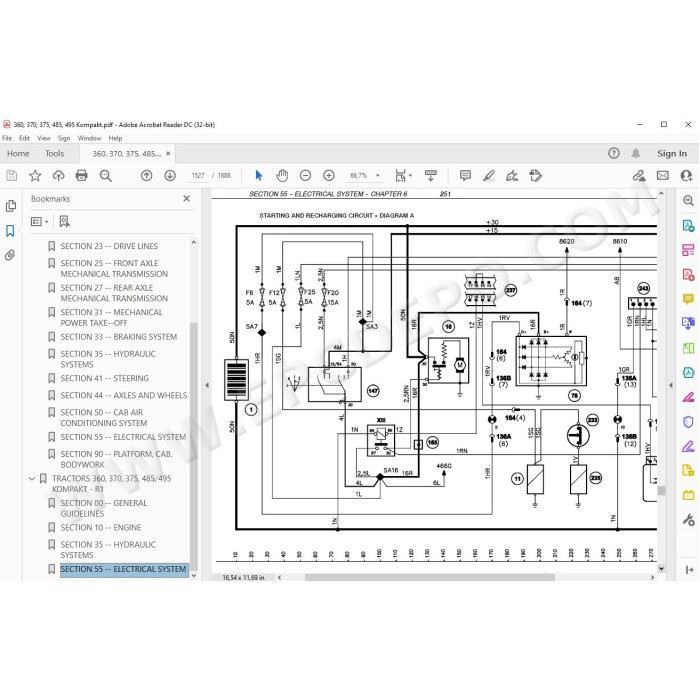Open the account profile icon
The image size is (700, 700).
point(686,175)
